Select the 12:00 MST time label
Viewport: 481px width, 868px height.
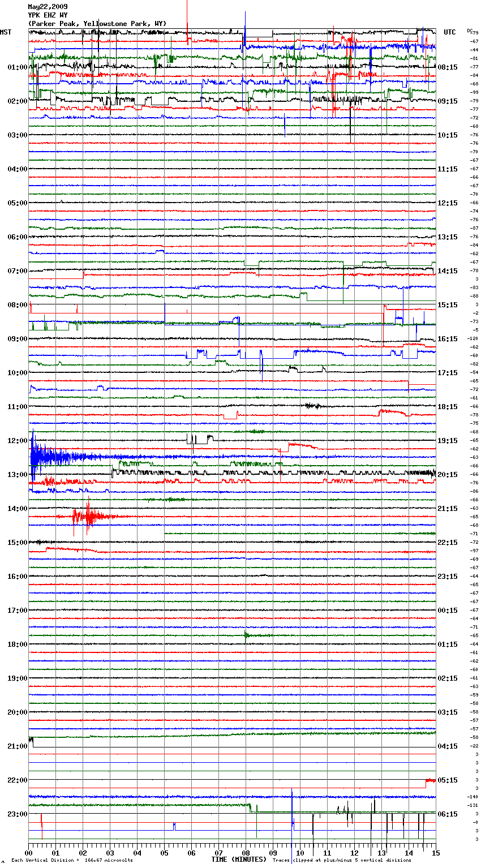pyautogui.click(x=18, y=441)
